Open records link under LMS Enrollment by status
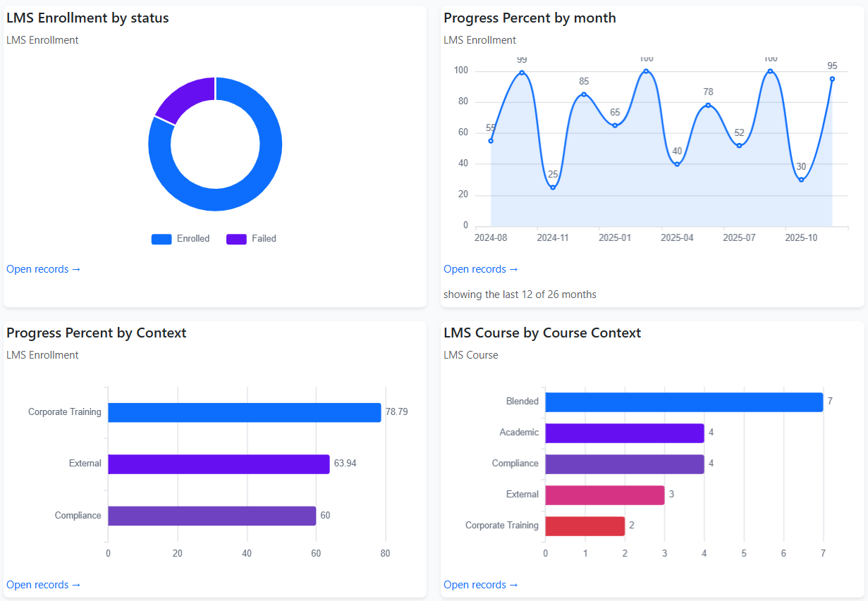Image resolution: width=868 pixels, height=601 pixels. [x=44, y=269]
